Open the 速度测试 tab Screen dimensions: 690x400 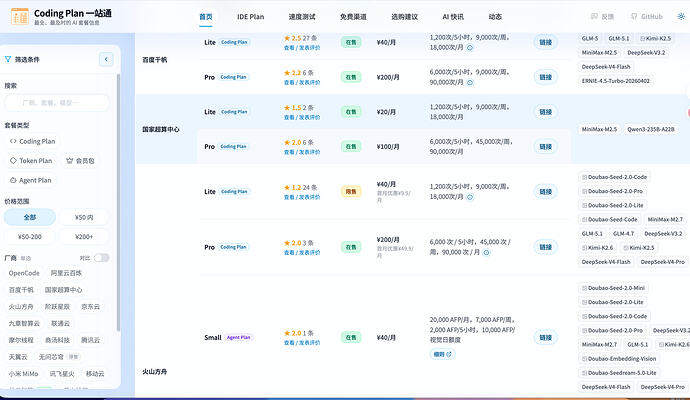pyautogui.click(x=302, y=17)
